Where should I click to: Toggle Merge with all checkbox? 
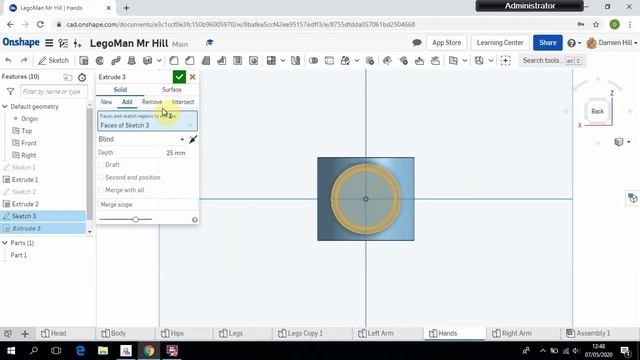tap(101, 190)
